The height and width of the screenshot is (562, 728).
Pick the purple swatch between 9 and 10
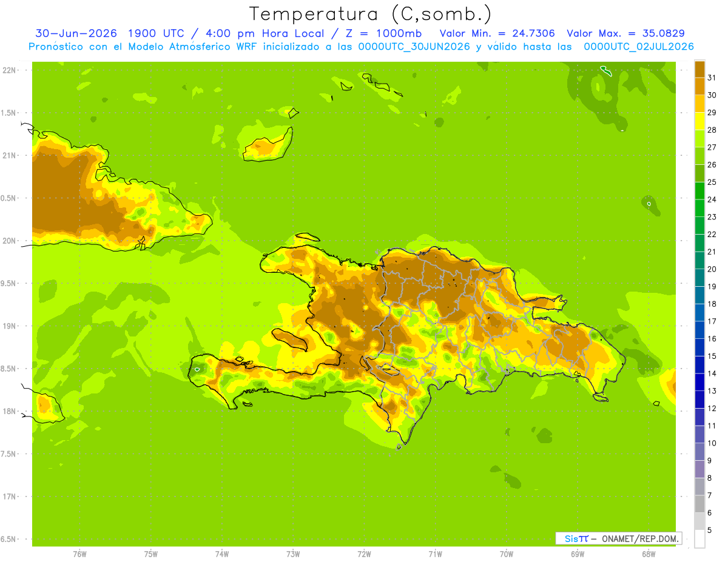click(x=699, y=452)
